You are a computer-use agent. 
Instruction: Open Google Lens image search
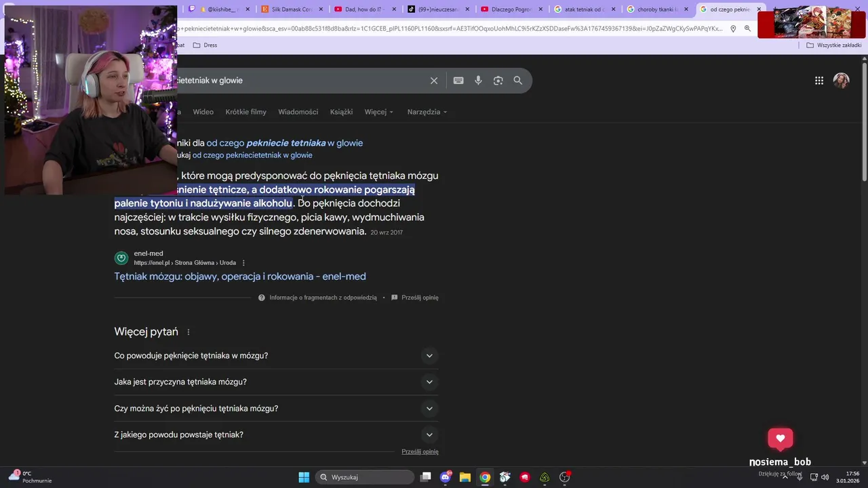pos(498,81)
